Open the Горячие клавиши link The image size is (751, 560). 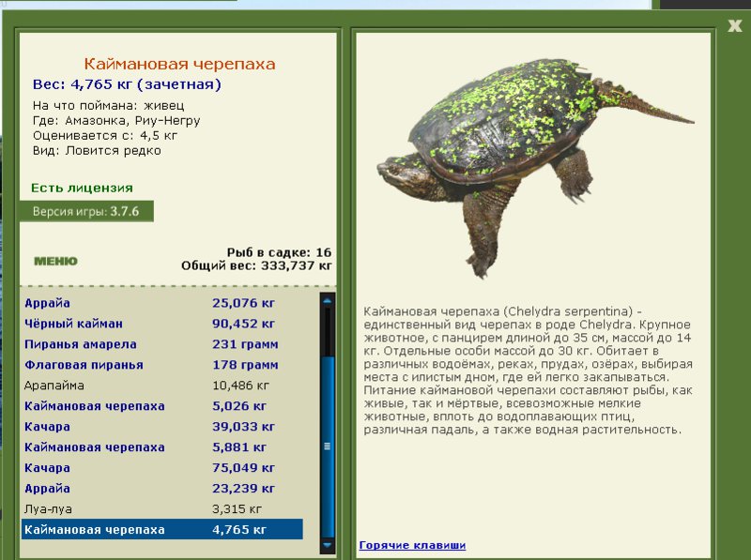pyautogui.click(x=412, y=545)
